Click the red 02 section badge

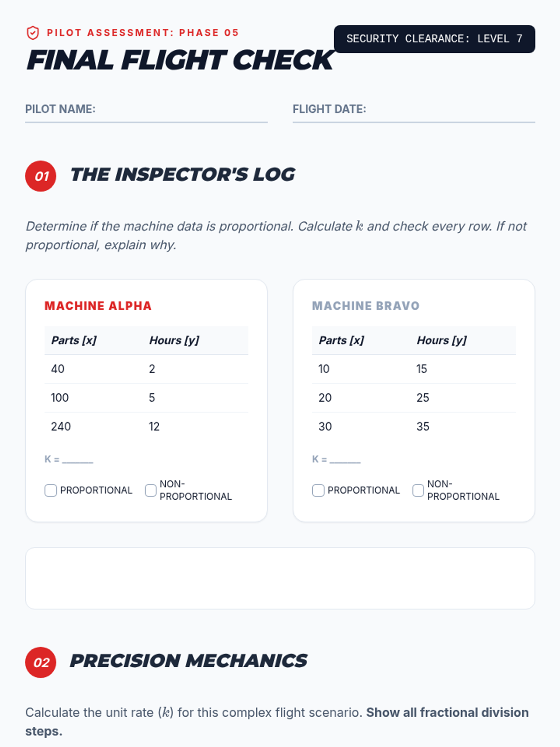41,662
